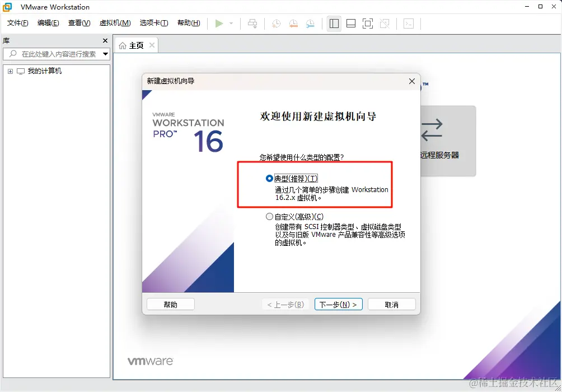
Task: Click the Workstation Pro 16 wizard logo
Action: coord(188,131)
